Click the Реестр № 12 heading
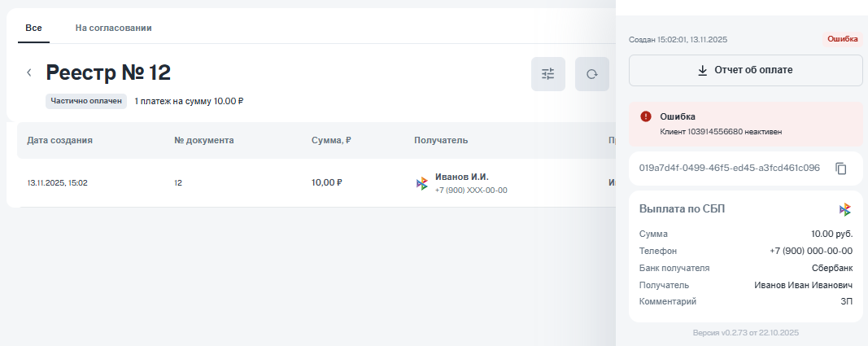The image size is (868, 346). (108, 72)
